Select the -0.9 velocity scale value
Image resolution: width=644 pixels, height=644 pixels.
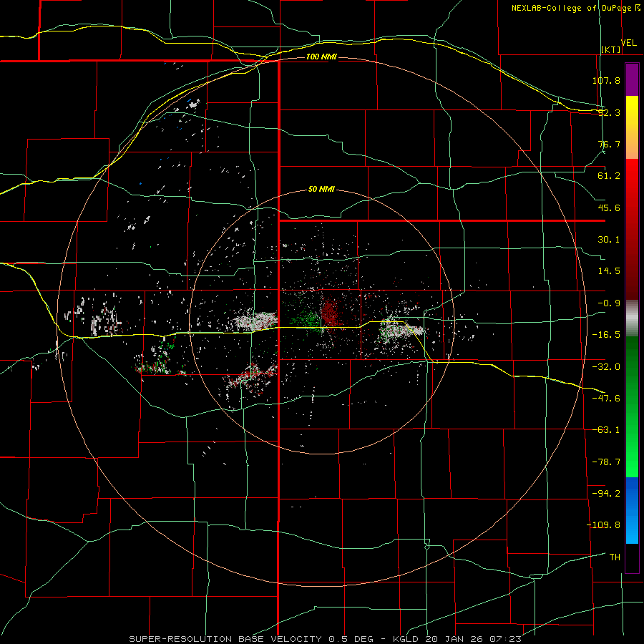click(609, 303)
